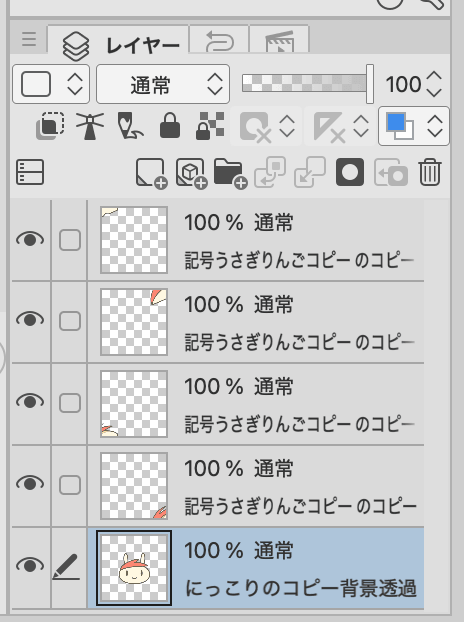This screenshot has height=622, width=464.
Task: Click Apply Mask to Layer icon
Action: point(391,173)
